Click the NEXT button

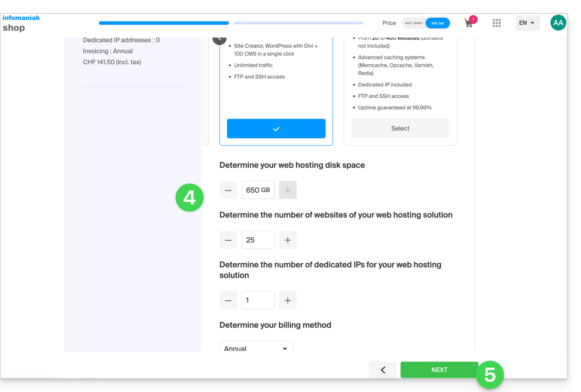pos(439,370)
